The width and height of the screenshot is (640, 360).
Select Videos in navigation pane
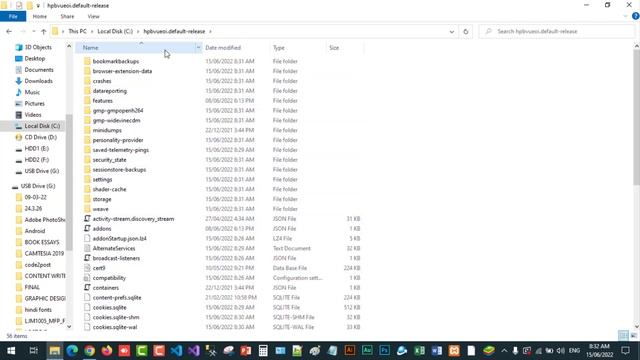[x=33, y=115]
